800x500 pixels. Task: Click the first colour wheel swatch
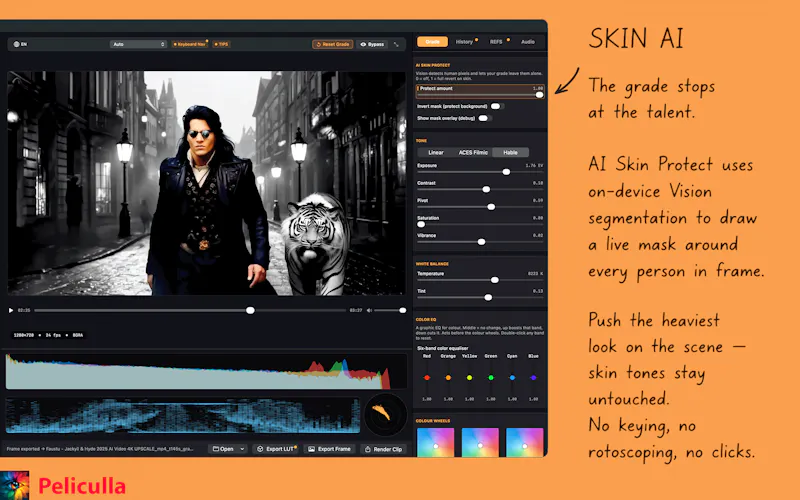pos(435,442)
